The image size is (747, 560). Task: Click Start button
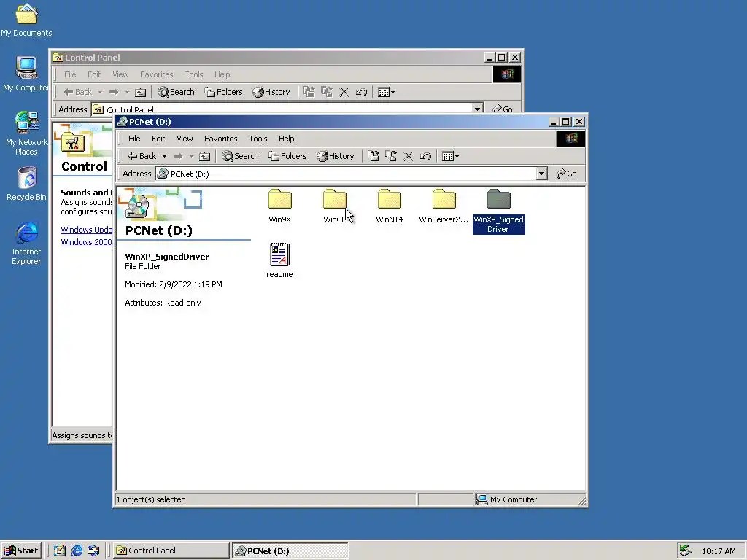[21, 551]
